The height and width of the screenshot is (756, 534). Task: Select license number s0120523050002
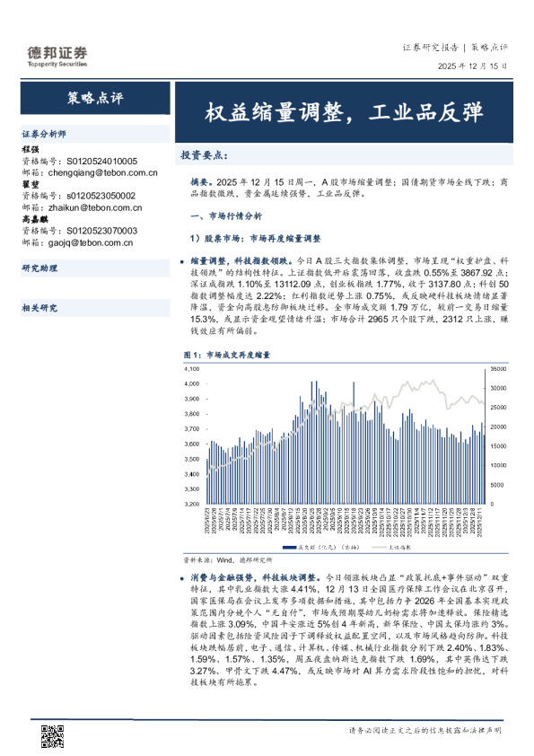101,196
